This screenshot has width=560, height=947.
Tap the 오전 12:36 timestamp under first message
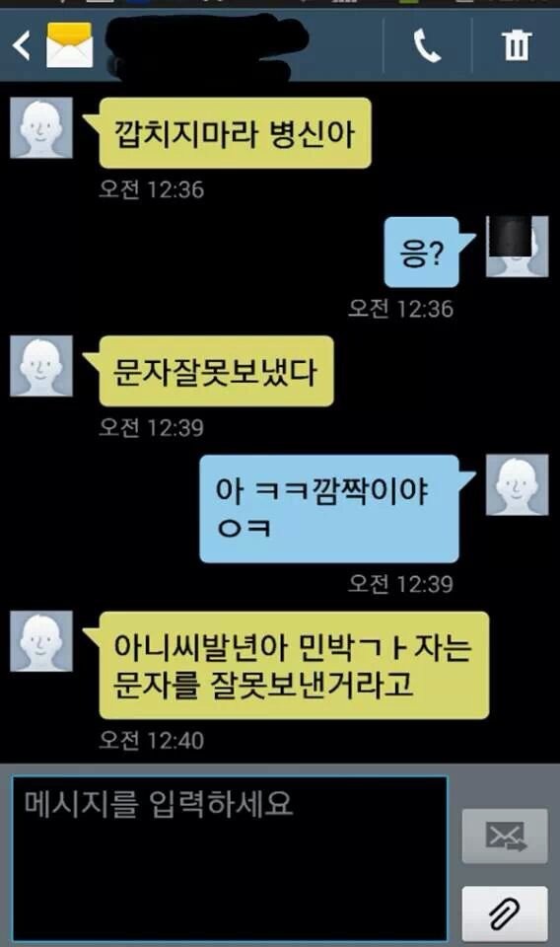(x=152, y=189)
